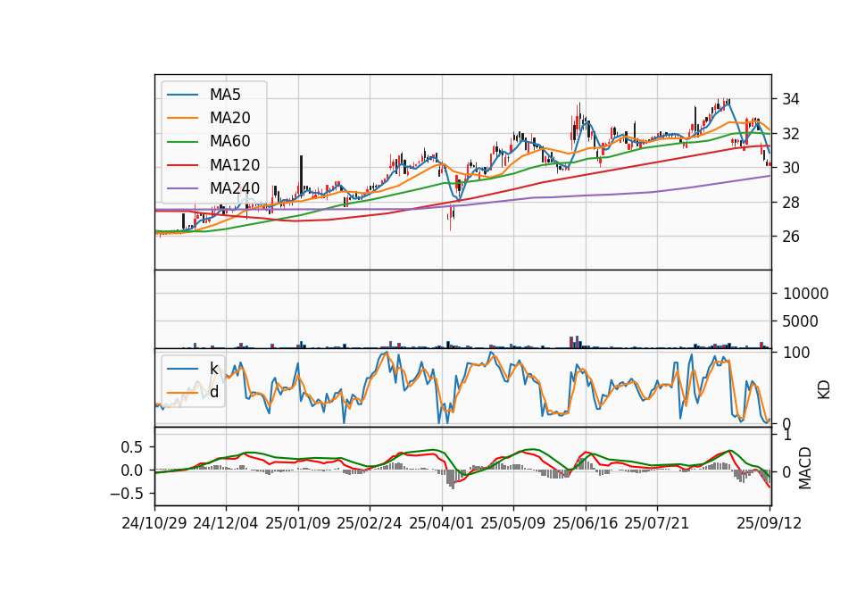The height and width of the screenshot is (616, 857).
Task: Click the 24/12/04 date axis label
Action: pos(226,523)
